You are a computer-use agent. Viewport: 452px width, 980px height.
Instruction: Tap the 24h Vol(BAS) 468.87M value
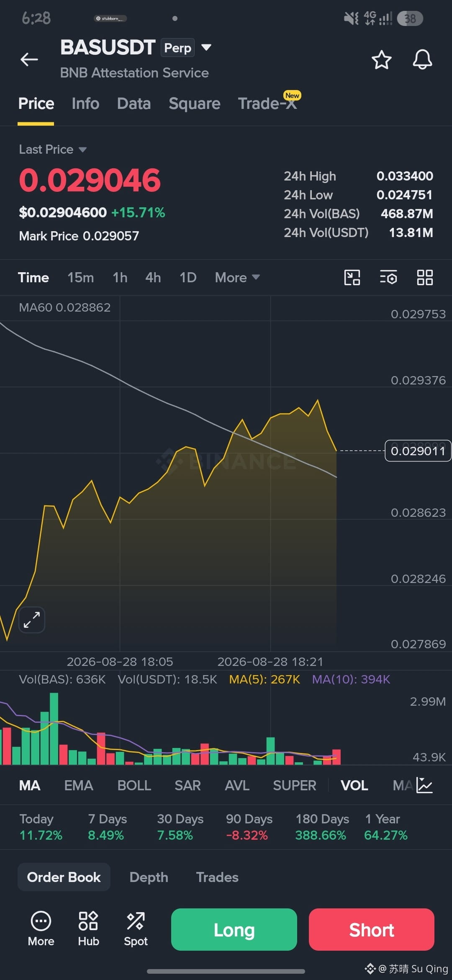[407, 214]
